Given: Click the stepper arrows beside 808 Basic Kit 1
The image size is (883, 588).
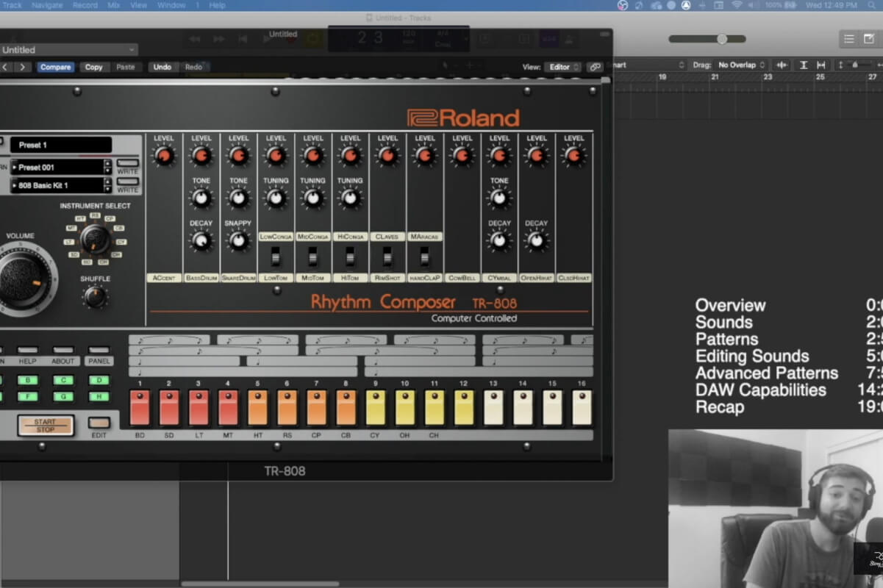Looking at the screenshot, I should 108,185.
